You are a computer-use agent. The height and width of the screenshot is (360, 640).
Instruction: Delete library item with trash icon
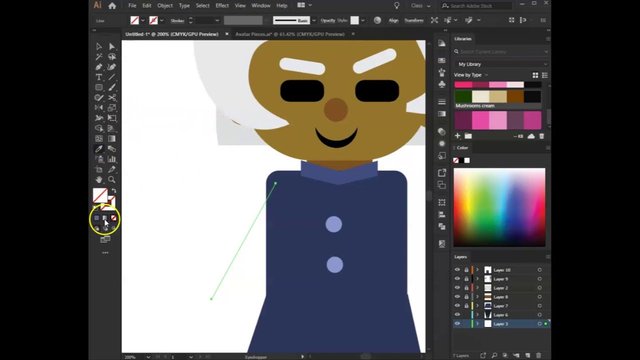tap(542, 136)
